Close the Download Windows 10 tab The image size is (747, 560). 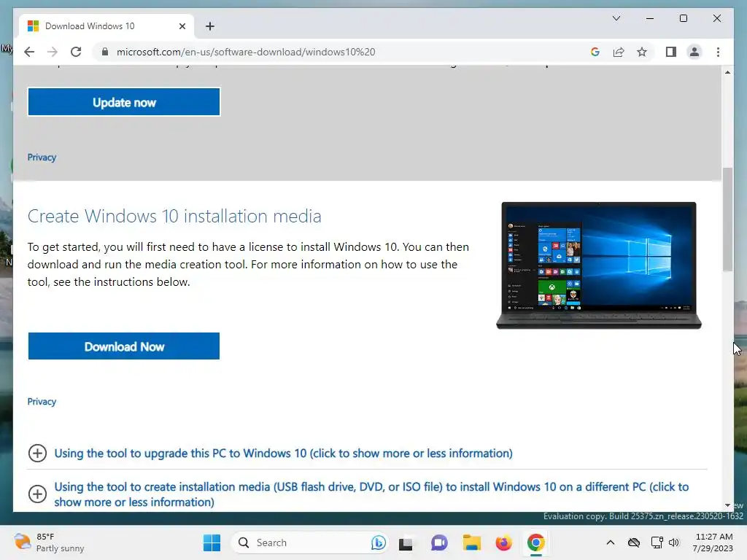pos(182,26)
